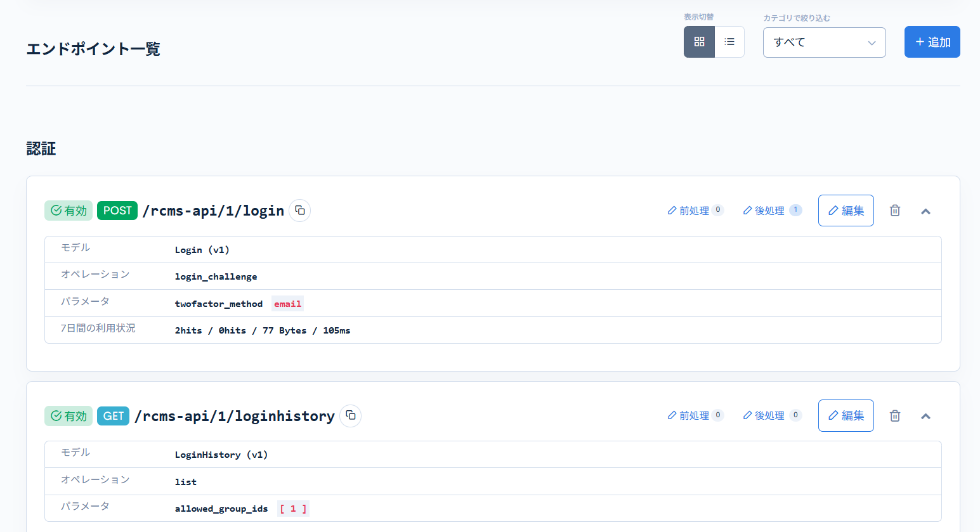This screenshot has width=980, height=532.
Task: Switch 表示切替 to the list layout
Action: pyautogui.click(x=729, y=41)
